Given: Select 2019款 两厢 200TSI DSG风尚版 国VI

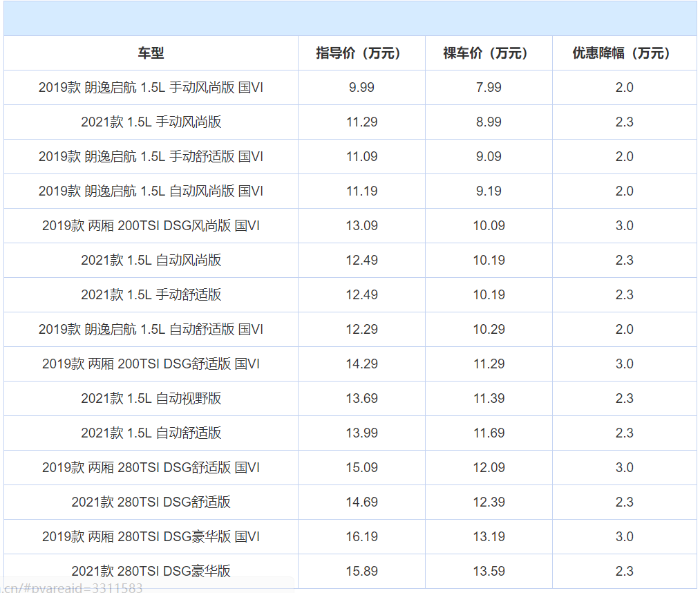Looking at the screenshot, I should point(151,225).
